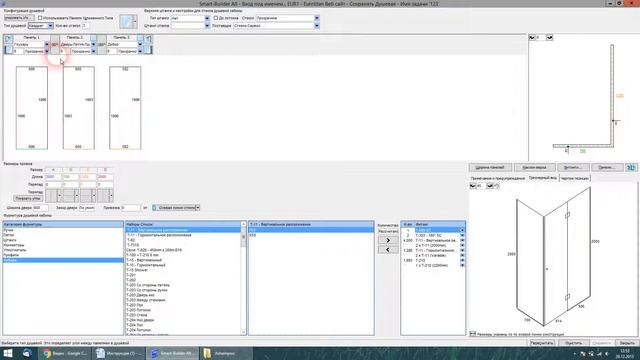Screen dimensions: 640x360
Task: Click the scroll-down arrow of the Наборы list
Action: pos(244,333)
